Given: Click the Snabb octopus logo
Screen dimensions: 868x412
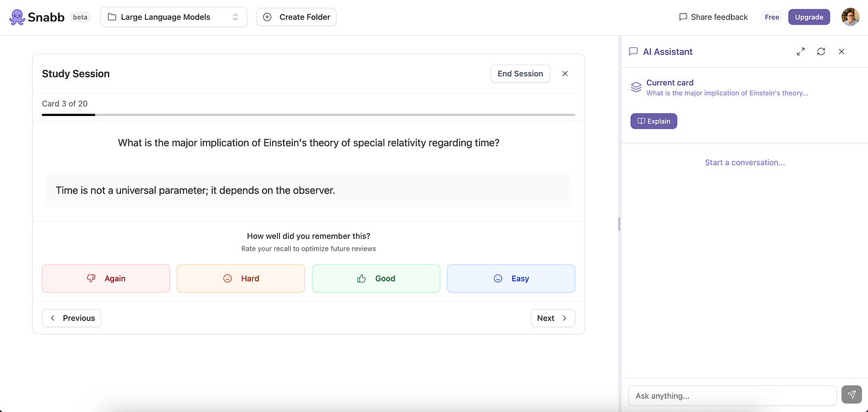Looking at the screenshot, I should click(x=17, y=17).
